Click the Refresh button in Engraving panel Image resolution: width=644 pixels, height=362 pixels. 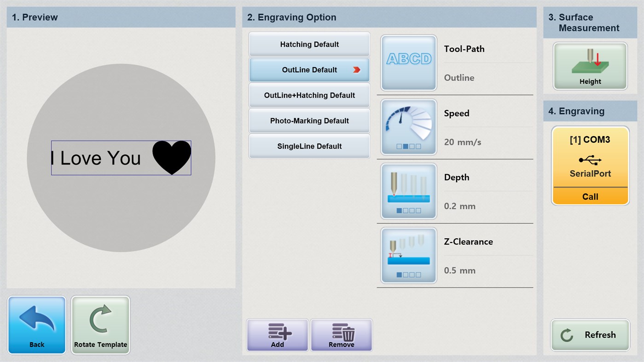tap(590, 335)
